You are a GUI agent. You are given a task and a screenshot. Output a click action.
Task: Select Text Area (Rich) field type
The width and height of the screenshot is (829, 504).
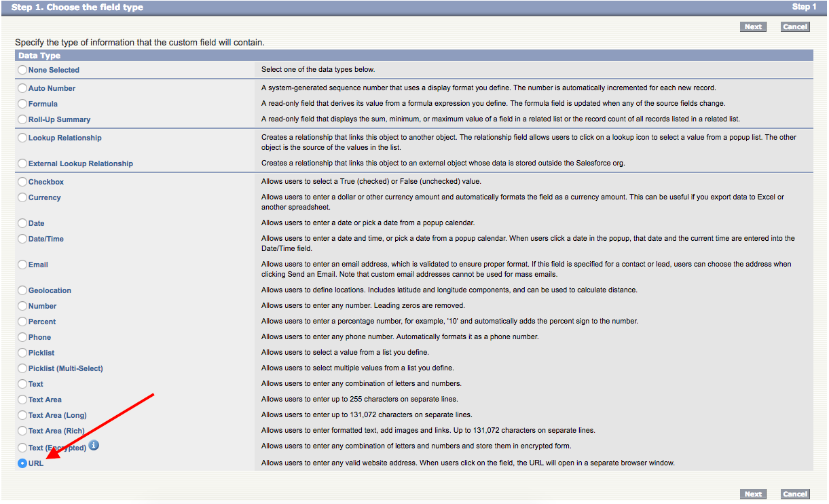(23, 431)
